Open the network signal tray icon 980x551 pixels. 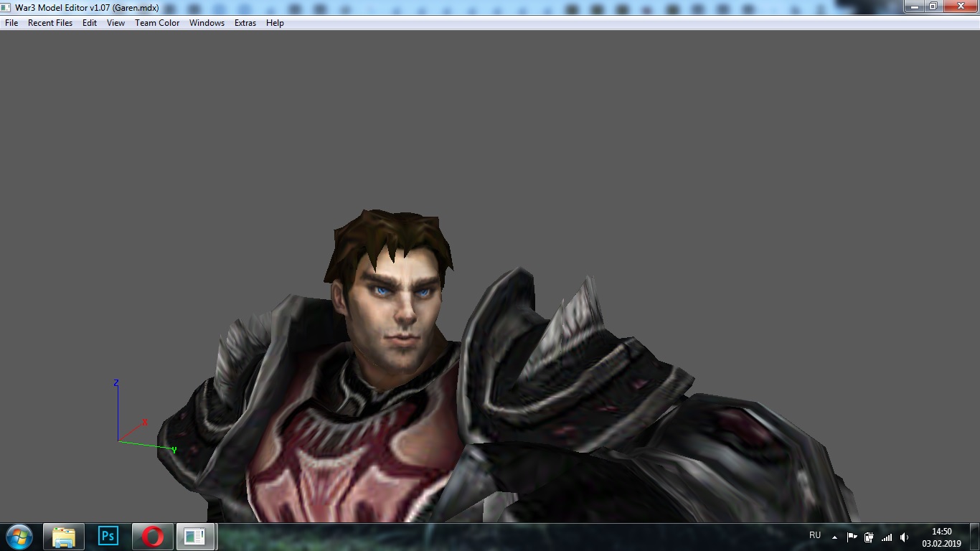pos(887,537)
